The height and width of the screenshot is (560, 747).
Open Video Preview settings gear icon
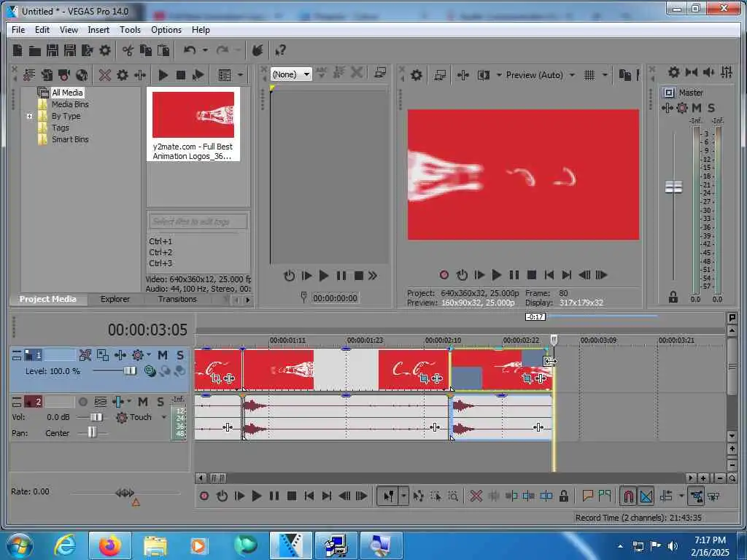417,75
